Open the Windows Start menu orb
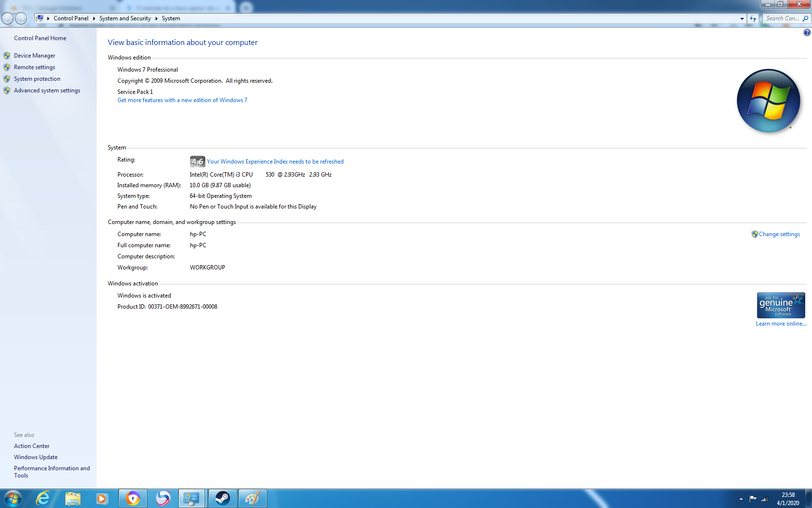This screenshot has width=812, height=508. click(x=13, y=498)
